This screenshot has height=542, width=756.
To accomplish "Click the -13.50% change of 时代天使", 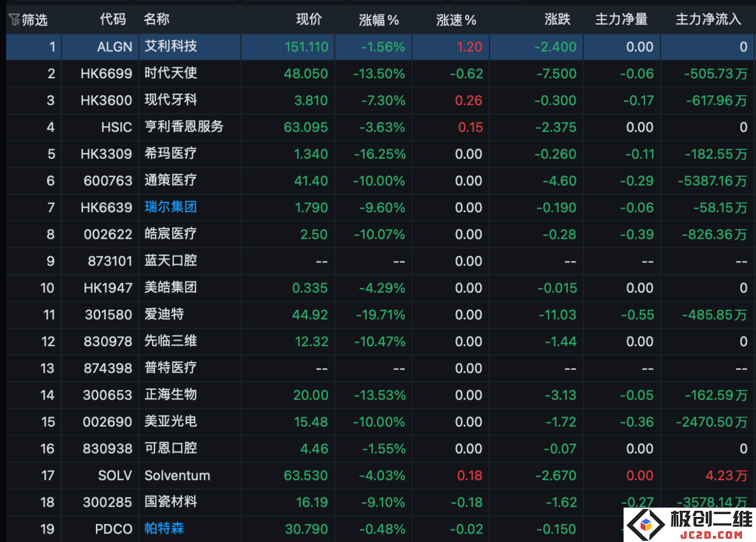I will [x=379, y=74].
